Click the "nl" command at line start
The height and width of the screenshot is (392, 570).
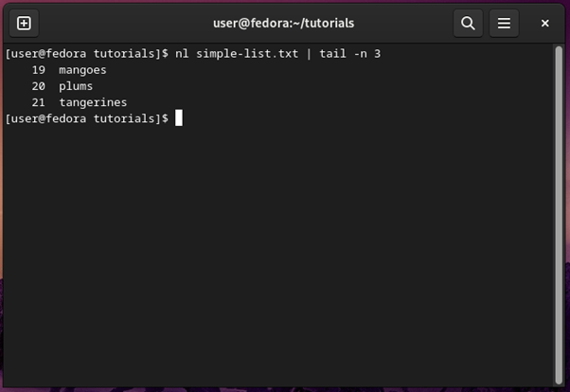coord(182,54)
